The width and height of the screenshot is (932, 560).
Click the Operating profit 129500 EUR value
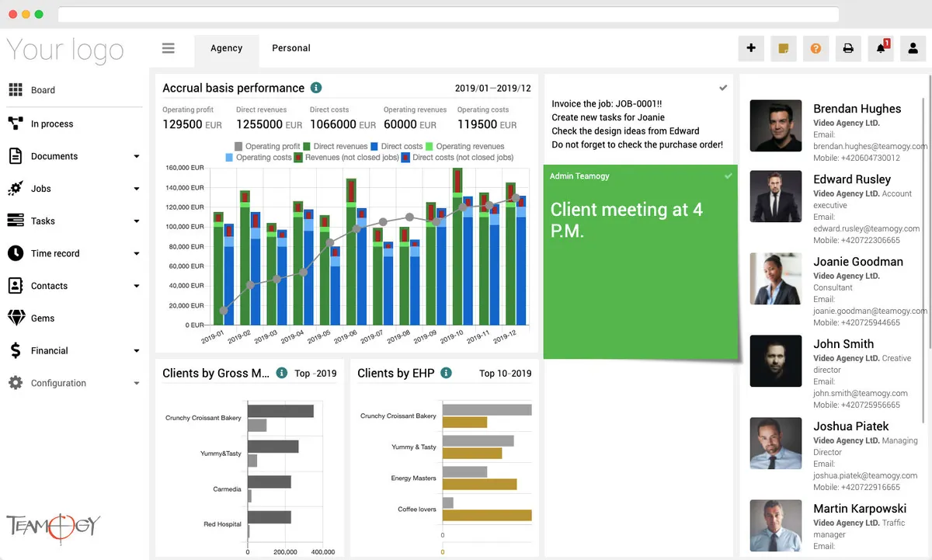tap(192, 124)
